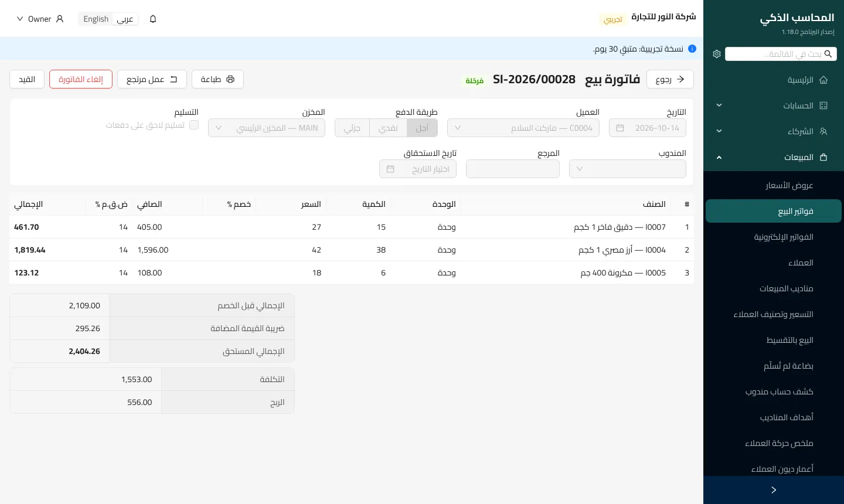Click the user icon next to Owner
This screenshot has height=504, width=844.
coord(60,19)
